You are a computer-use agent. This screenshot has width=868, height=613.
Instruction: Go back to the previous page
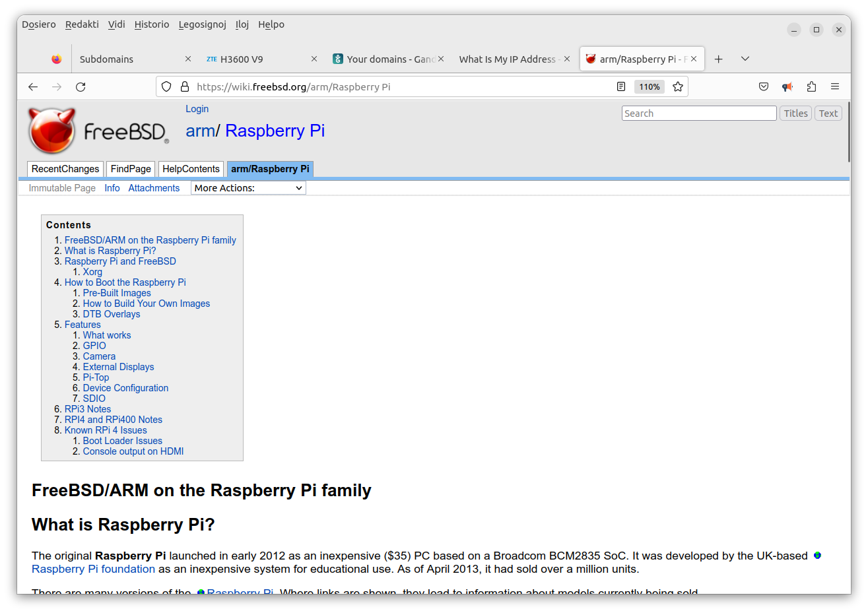(x=33, y=86)
